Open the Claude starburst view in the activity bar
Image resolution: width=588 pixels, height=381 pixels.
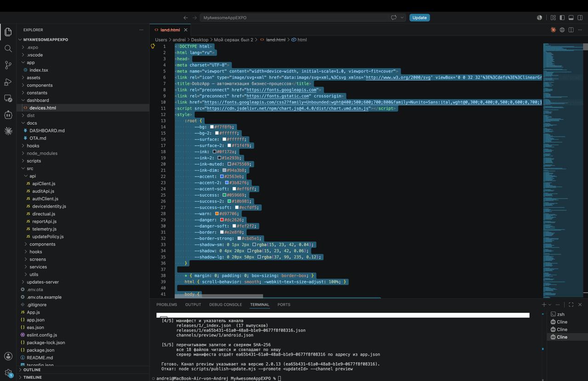[8, 131]
